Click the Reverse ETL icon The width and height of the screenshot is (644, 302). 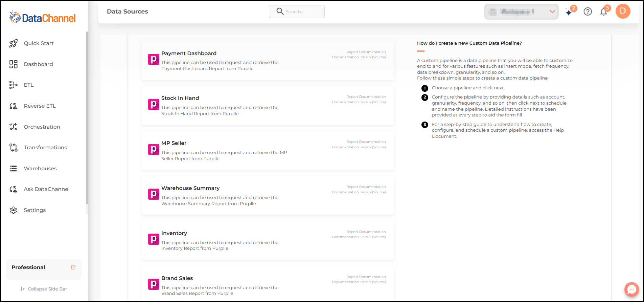13,106
